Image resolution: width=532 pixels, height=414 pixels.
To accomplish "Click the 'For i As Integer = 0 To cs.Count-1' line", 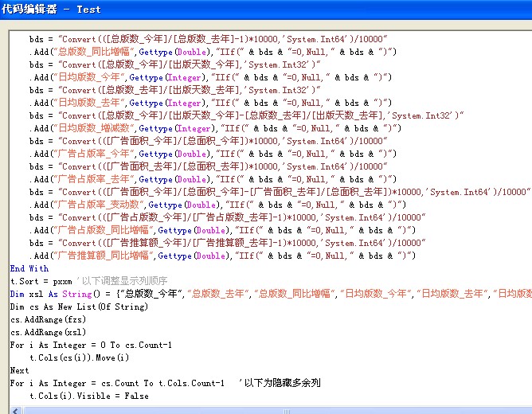I will point(91,346).
